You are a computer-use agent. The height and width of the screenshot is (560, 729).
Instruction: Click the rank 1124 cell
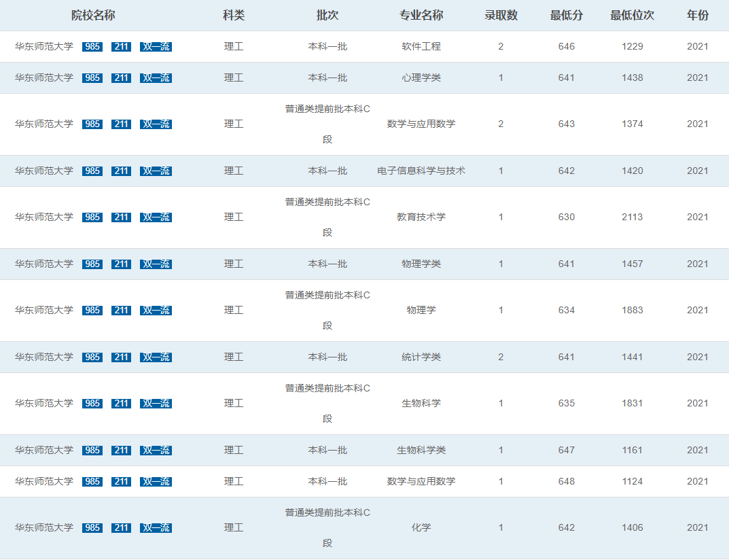pos(633,481)
